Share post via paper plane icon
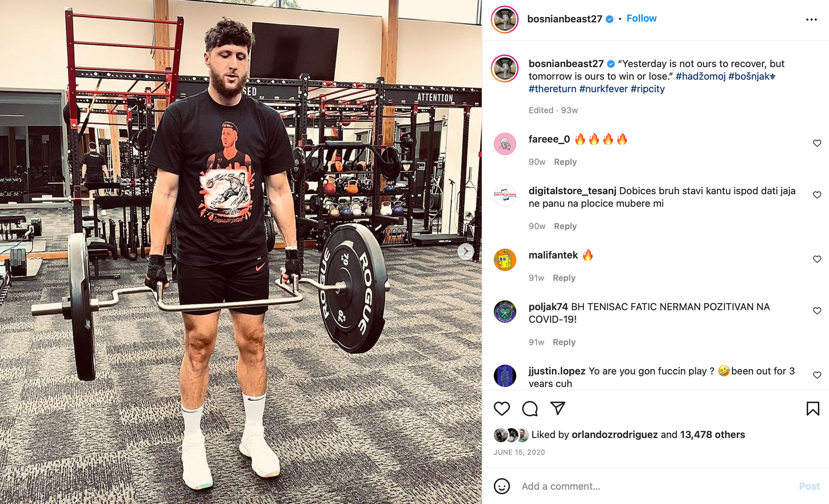The width and height of the screenshot is (829, 504). (x=557, y=408)
